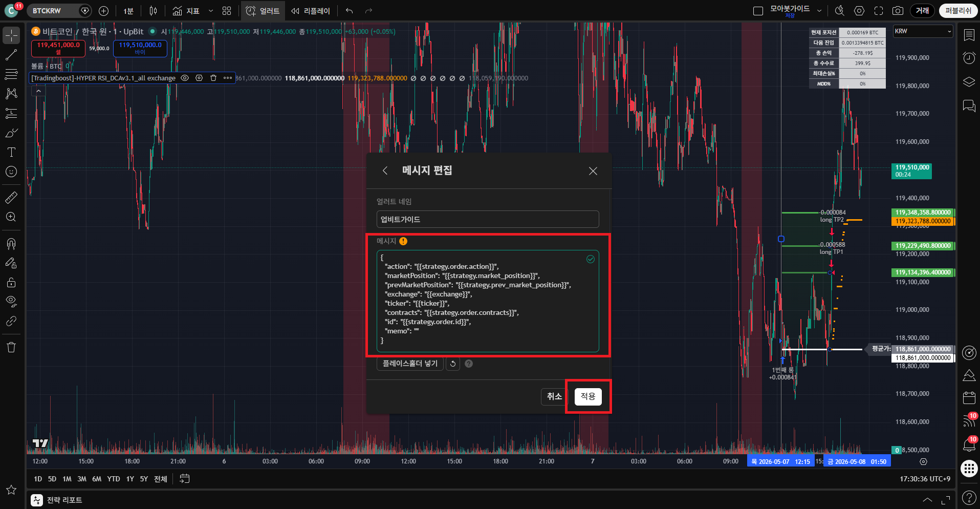Click the trash remove-objects icon
The image size is (980, 509).
(x=11, y=347)
